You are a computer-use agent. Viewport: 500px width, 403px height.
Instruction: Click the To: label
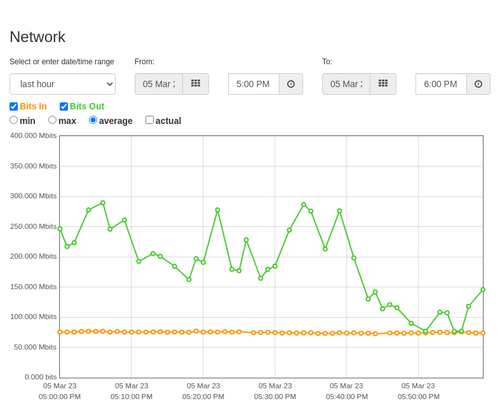pyautogui.click(x=327, y=62)
